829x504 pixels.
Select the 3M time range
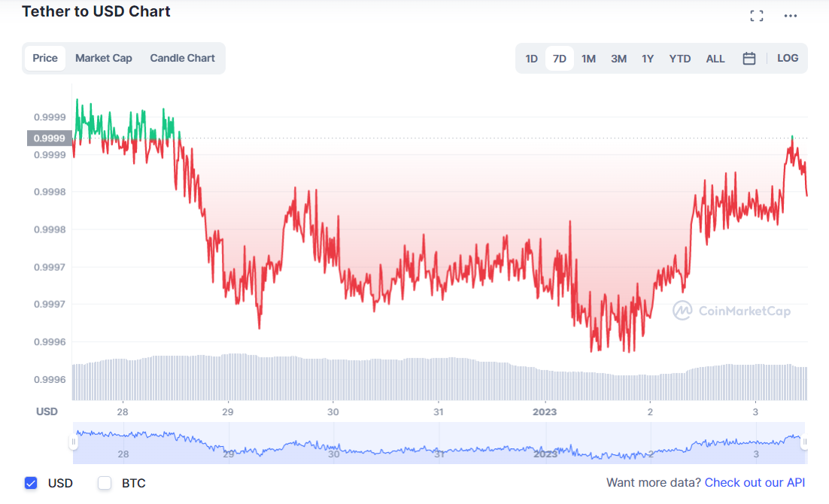pyautogui.click(x=618, y=57)
